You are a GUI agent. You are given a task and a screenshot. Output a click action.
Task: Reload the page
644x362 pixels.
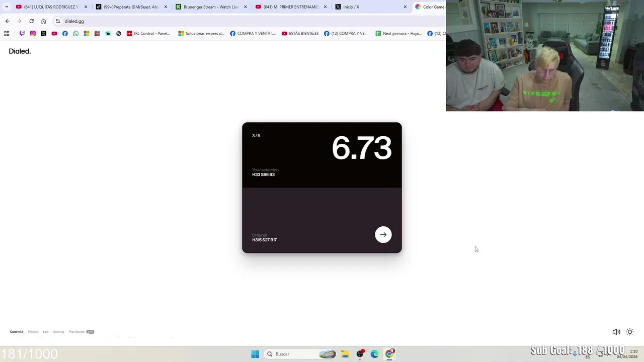pos(31,21)
